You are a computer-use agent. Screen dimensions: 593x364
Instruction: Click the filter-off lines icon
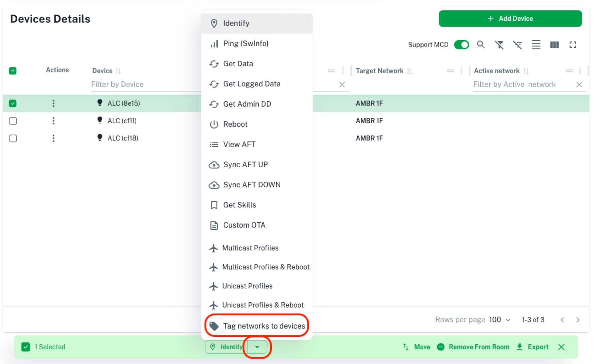[517, 45]
